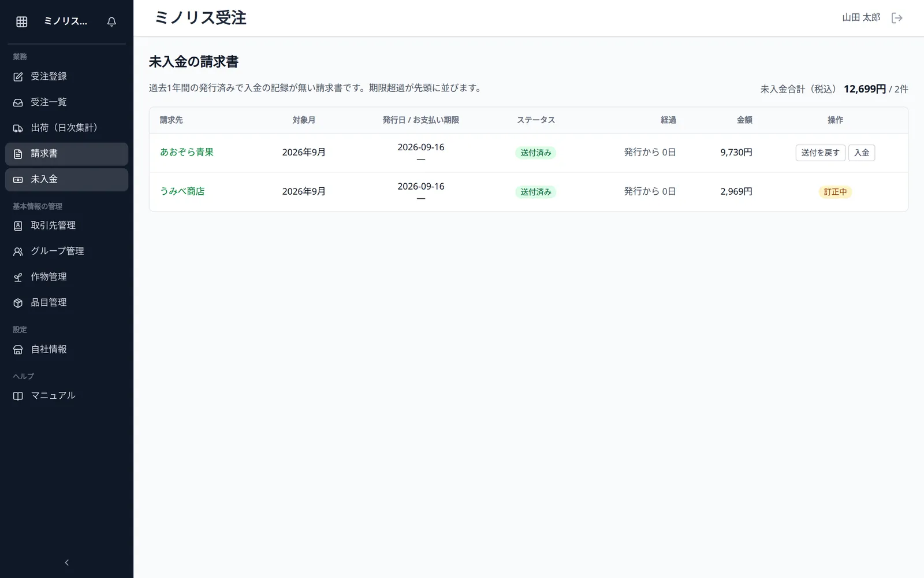Open 品目管理 page
Image resolution: width=924 pixels, height=578 pixels.
coord(67,303)
